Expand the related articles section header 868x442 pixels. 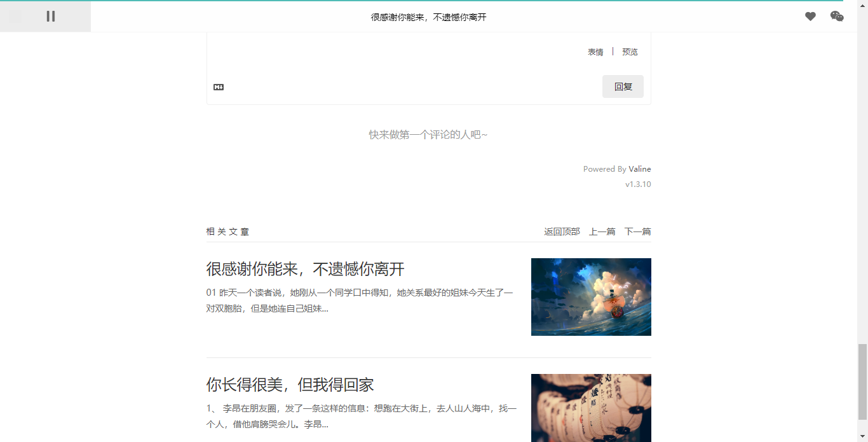tap(227, 231)
